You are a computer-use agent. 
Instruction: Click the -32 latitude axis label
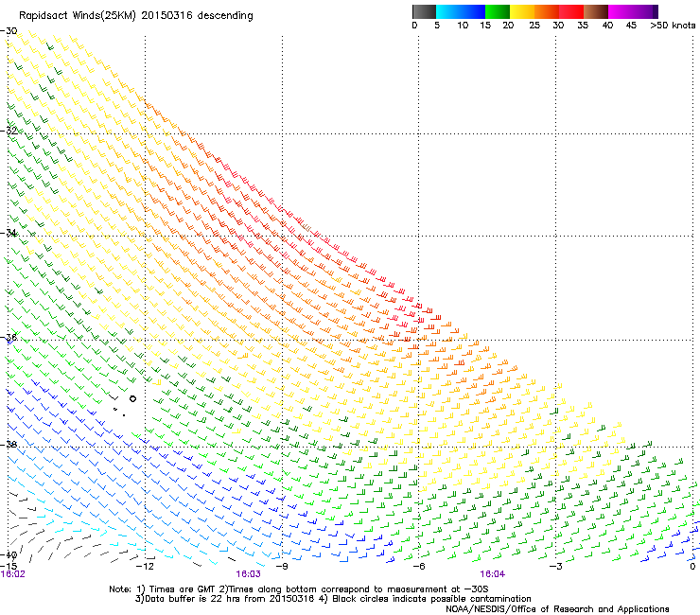click(x=9, y=131)
